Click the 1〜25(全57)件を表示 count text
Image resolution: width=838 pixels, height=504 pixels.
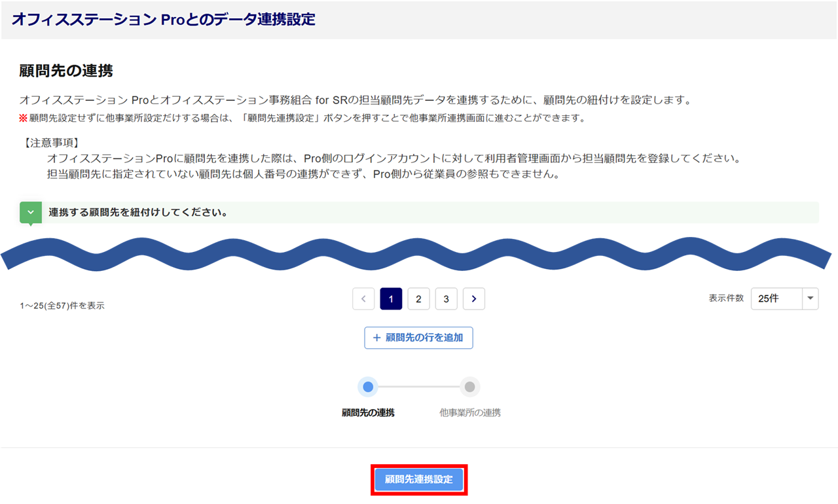pyautogui.click(x=62, y=306)
